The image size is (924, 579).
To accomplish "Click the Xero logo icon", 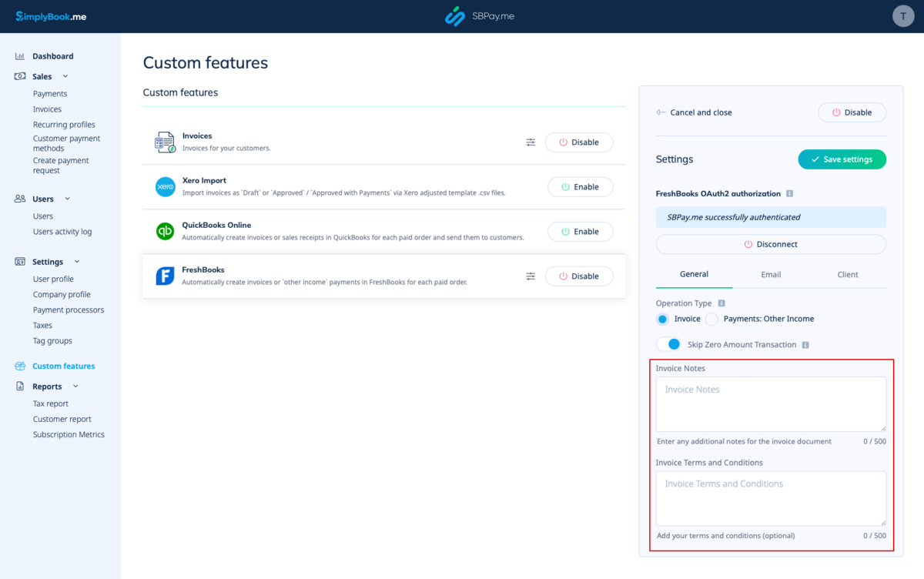I will click(165, 187).
